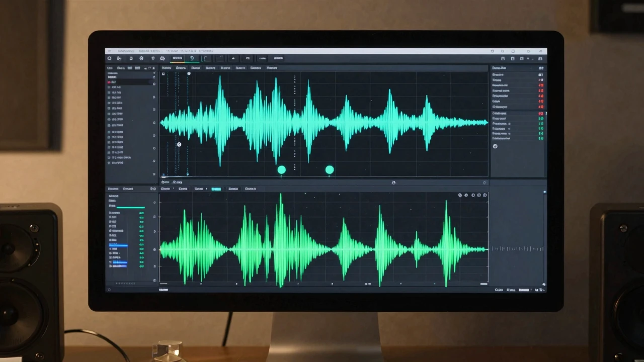Select the first tab above the upper waveform
Viewport: 644px width, 362px height.
click(x=166, y=68)
